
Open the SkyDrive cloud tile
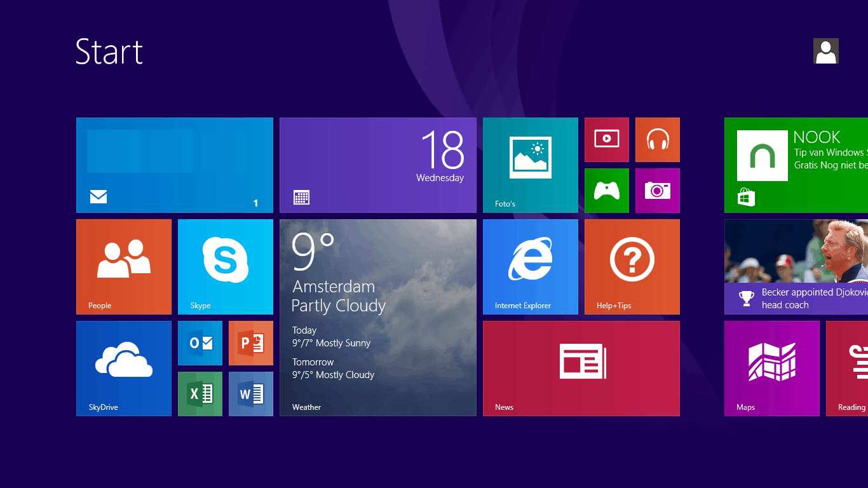124,369
